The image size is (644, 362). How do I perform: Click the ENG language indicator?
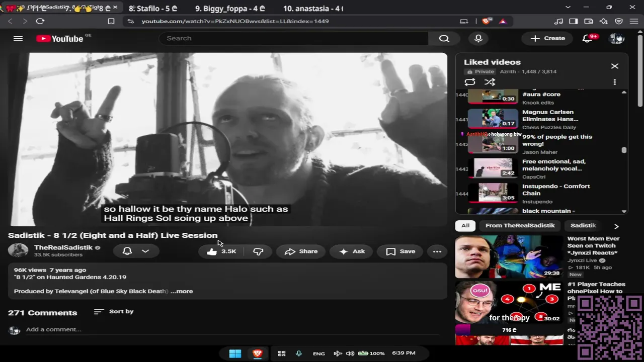[x=318, y=353]
